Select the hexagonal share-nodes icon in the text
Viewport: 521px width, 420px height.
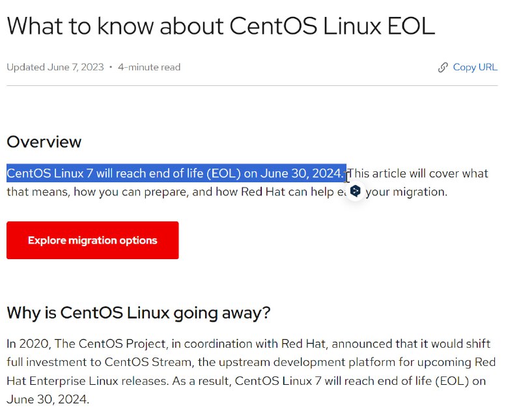point(356,191)
